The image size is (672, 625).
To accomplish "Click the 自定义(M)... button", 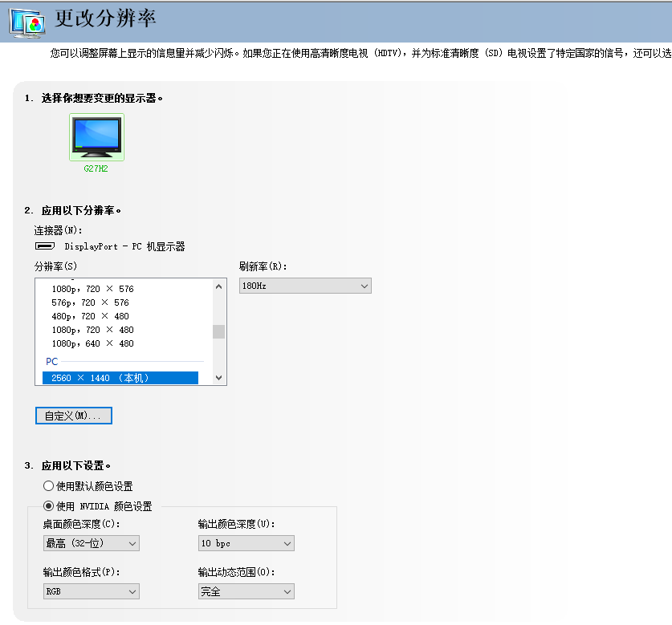I will point(73,416).
